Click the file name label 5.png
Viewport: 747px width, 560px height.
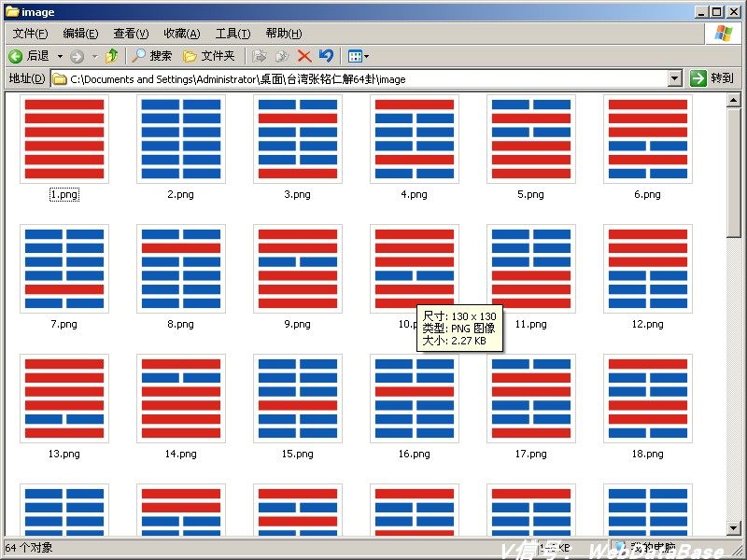(x=530, y=194)
